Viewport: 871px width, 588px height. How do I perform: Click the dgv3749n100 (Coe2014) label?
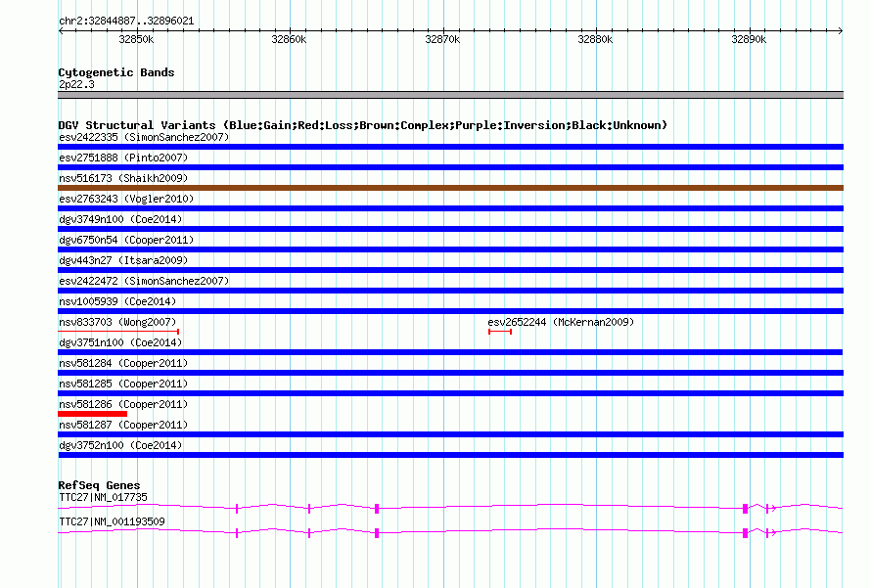(x=120, y=219)
